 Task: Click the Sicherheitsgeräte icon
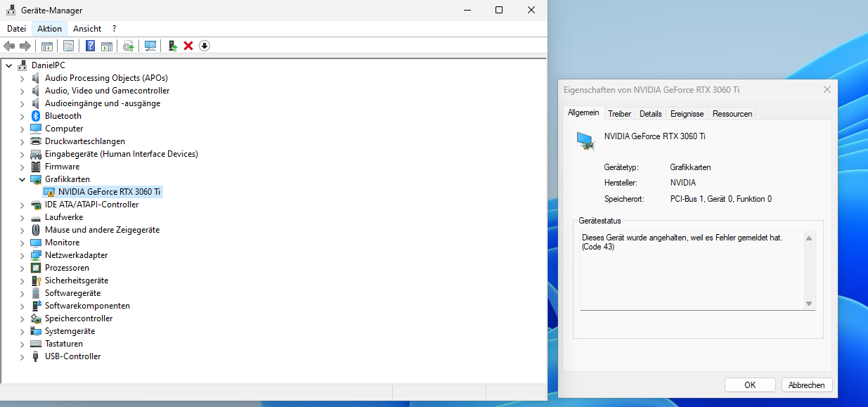36,280
